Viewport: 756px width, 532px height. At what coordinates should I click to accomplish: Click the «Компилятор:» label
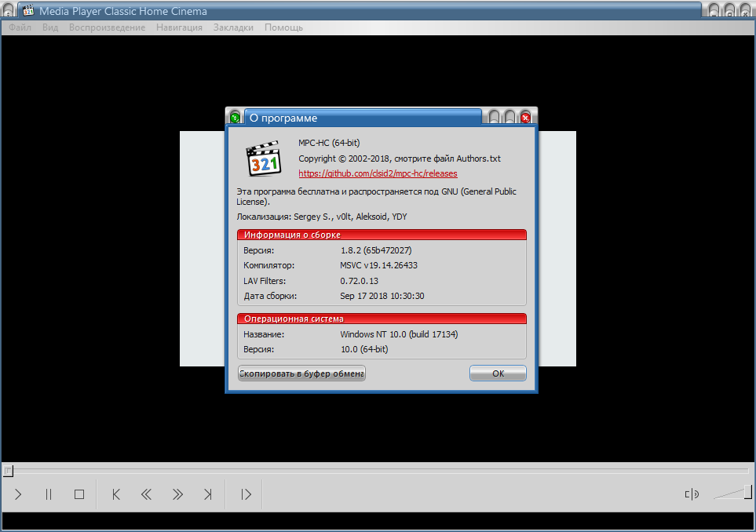[x=268, y=265]
